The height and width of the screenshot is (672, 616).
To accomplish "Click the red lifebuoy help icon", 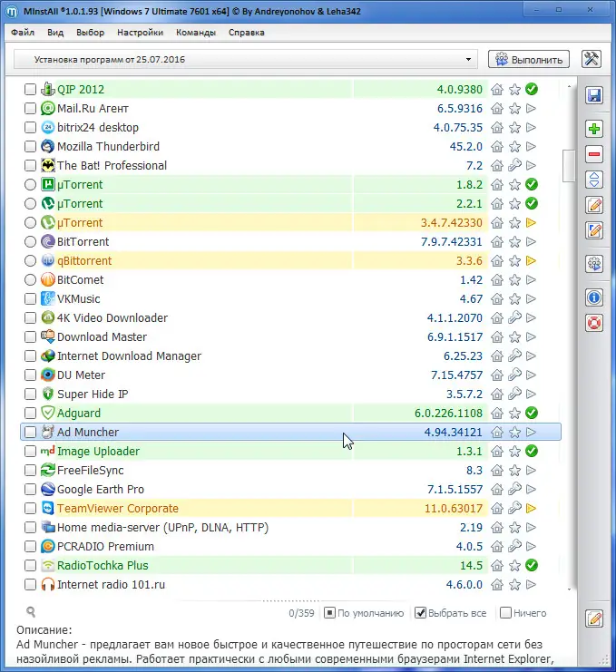I will 595,321.
